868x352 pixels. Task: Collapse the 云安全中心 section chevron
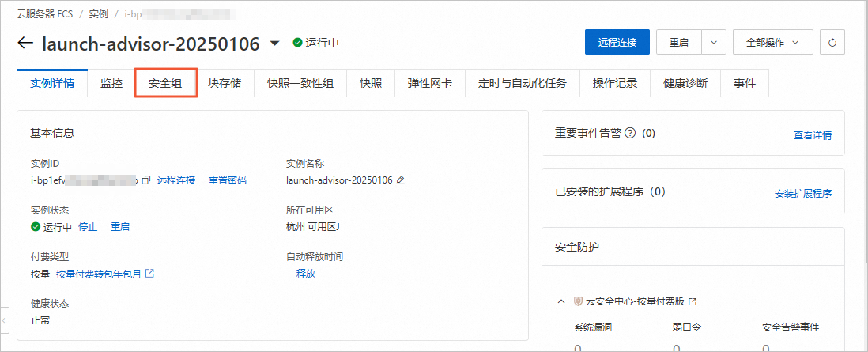(561, 302)
